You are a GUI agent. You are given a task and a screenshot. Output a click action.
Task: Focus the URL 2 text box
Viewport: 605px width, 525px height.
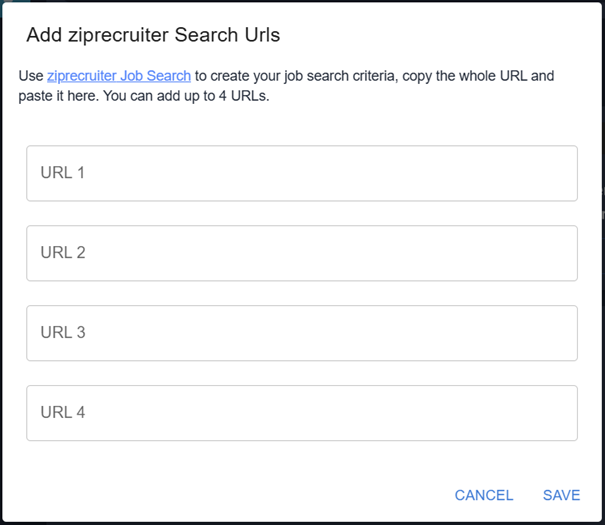coord(301,253)
